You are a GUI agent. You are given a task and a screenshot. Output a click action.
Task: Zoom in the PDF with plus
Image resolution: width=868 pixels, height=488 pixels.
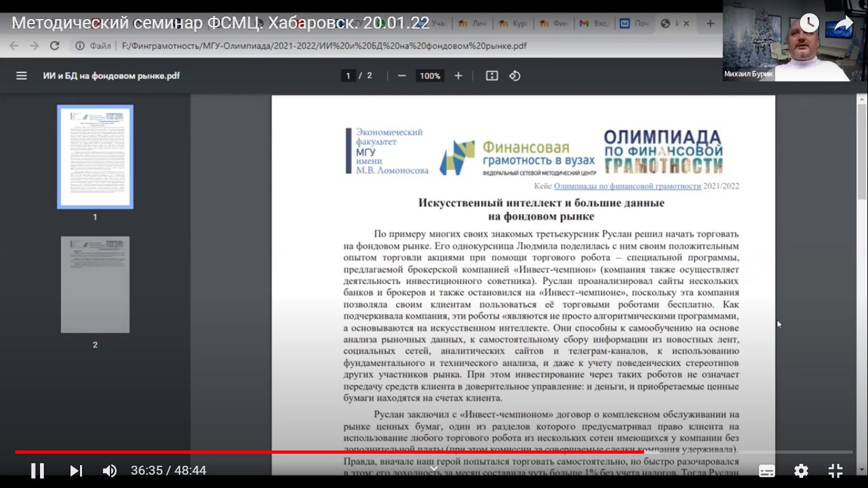point(458,76)
